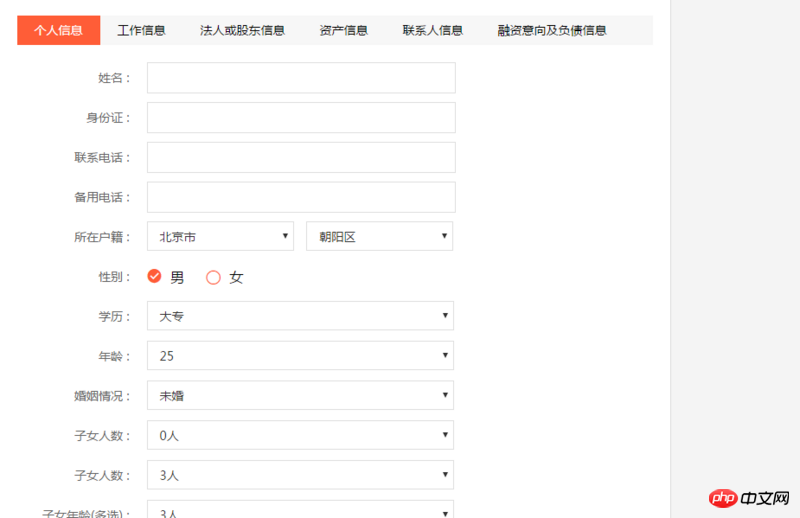800x518 pixels.
Task: Open the 婚姻情况 dropdown showing 未婚
Action: [x=301, y=396]
